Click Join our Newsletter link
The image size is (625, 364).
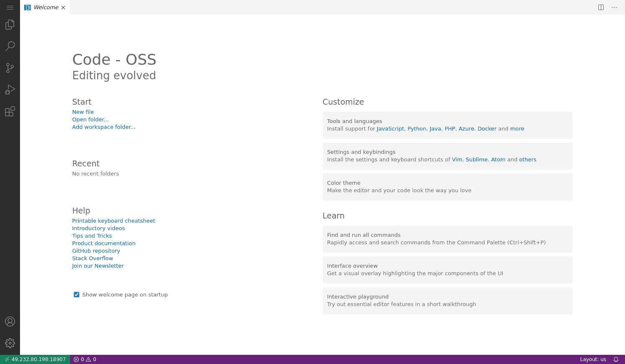point(98,266)
